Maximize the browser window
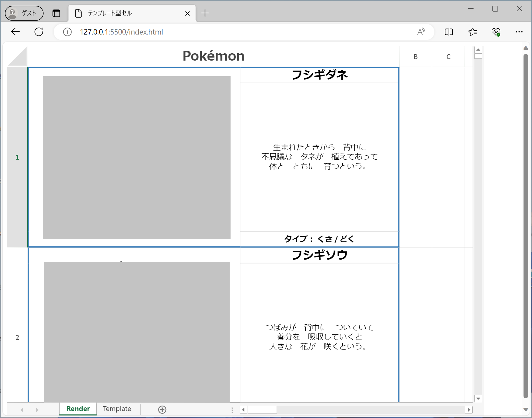This screenshot has height=418, width=532. pos(495,9)
